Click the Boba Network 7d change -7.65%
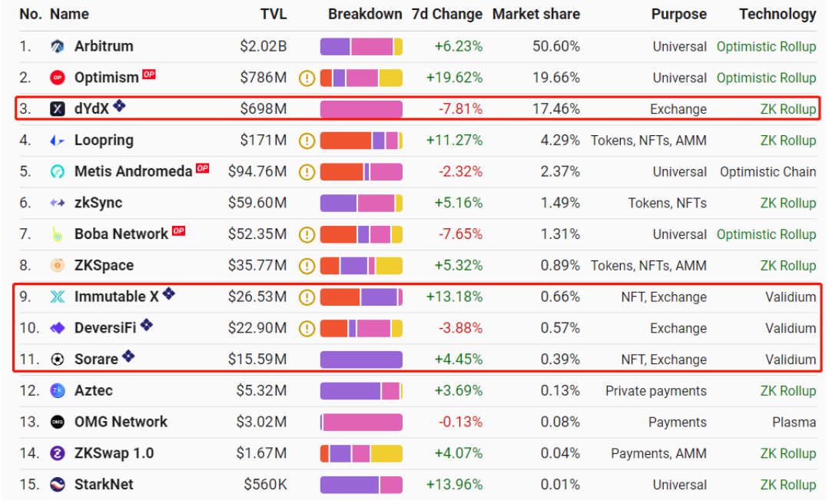Screen dimensions: 829x504 pyautogui.click(x=460, y=234)
